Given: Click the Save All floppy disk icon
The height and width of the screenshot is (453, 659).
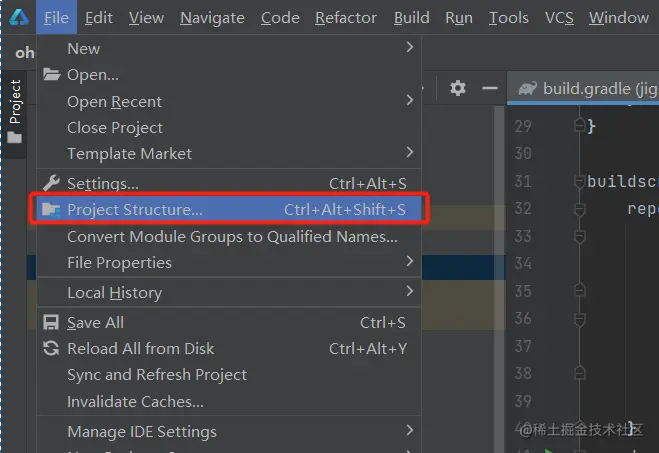Looking at the screenshot, I should coord(51,323).
